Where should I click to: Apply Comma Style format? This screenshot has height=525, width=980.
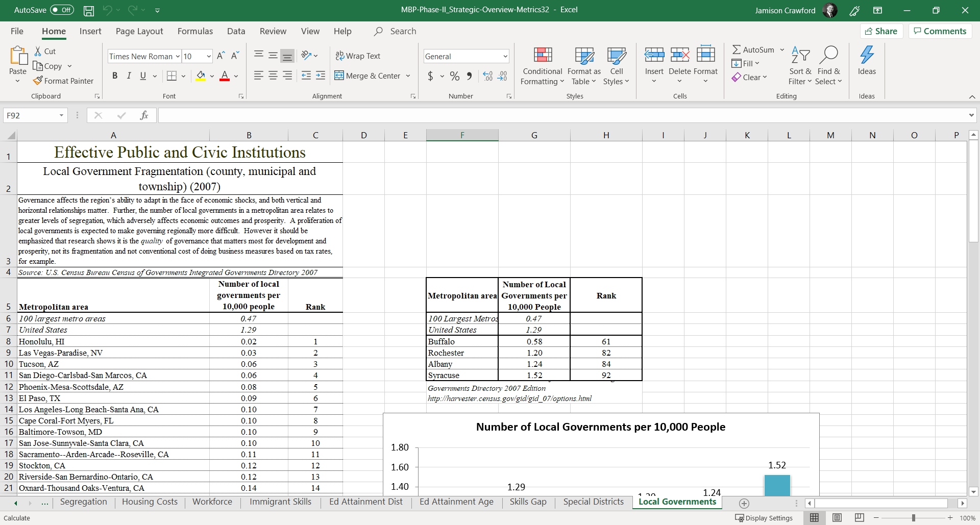coord(469,76)
